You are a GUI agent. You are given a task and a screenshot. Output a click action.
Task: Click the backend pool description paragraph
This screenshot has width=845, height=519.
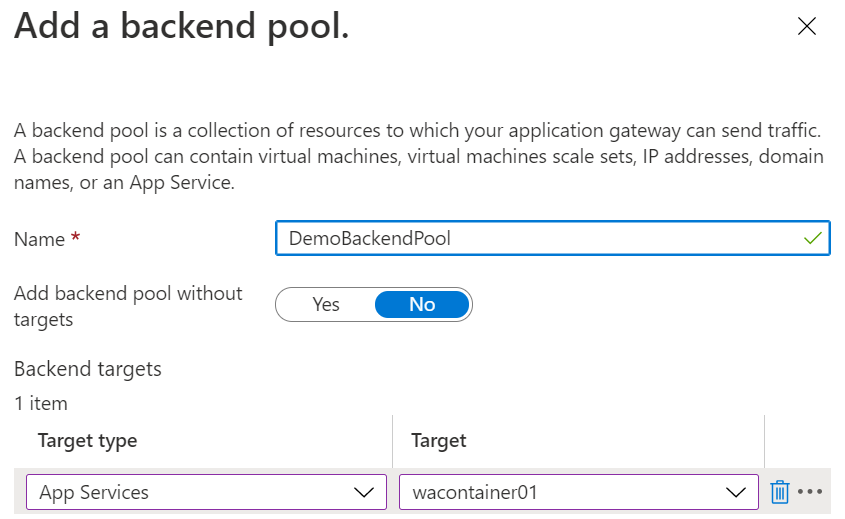point(418,158)
